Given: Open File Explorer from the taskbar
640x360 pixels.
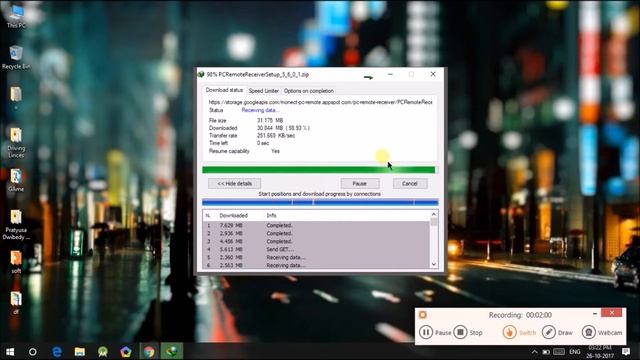Looking at the screenshot, I should click(80, 351).
